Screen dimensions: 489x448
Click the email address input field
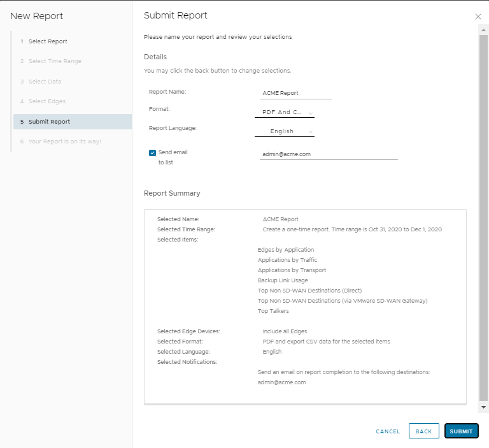328,154
